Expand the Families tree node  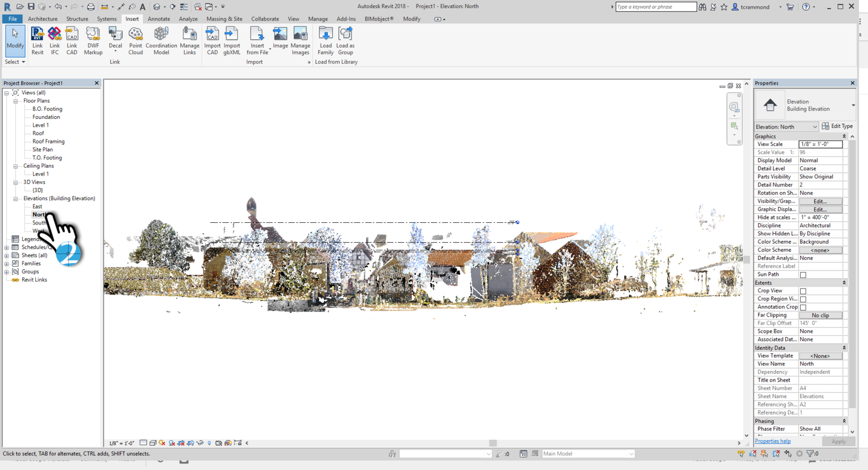pyautogui.click(x=7, y=263)
